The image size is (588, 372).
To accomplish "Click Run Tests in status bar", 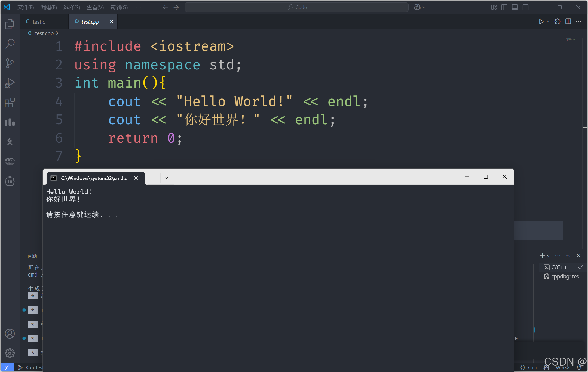I will pos(30,368).
